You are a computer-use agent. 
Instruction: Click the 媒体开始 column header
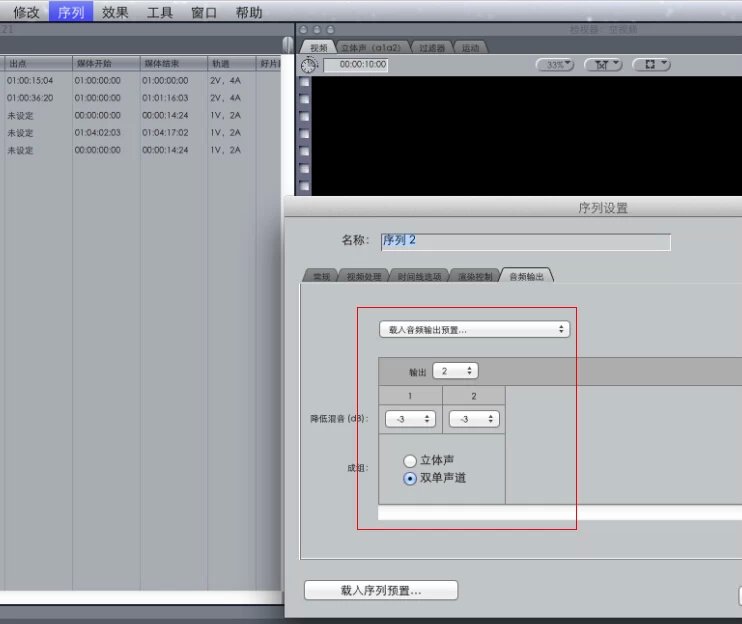(x=106, y=63)
